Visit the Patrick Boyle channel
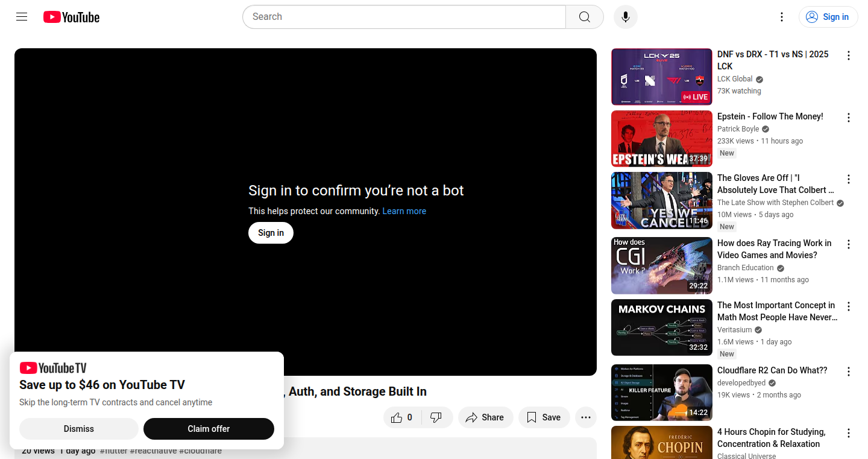Image resolution: width=868 pixels, height=459 pixels. (738, 129)
